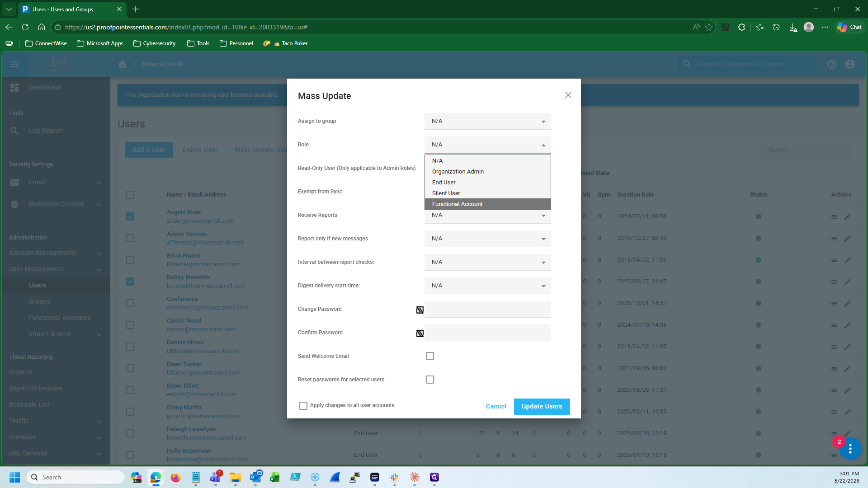Choose Organization Admin role option
Screen dimensions: 868x488
(x=487, y=172)
